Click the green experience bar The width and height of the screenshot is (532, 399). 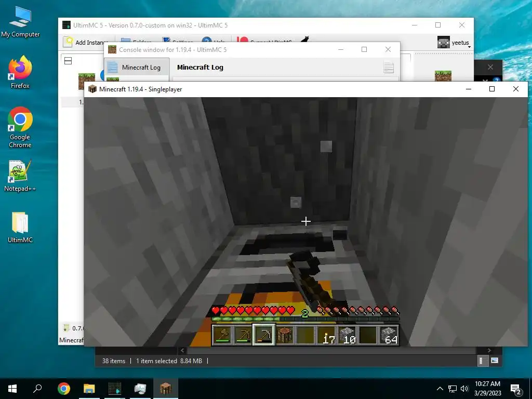[x=305, y=319]
